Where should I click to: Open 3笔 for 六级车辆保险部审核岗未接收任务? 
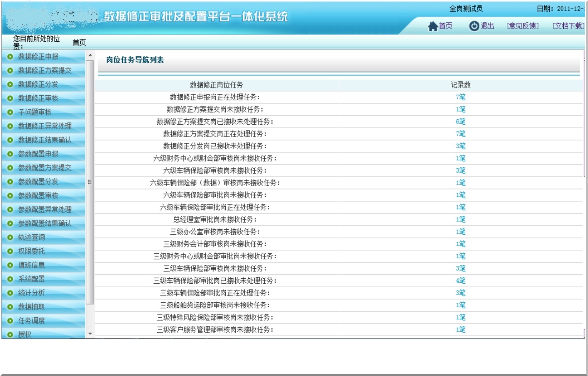point(461,170)
